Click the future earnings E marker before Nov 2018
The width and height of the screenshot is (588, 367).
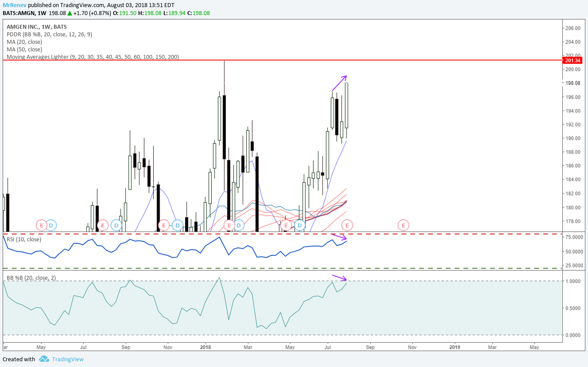pos(403,225)
